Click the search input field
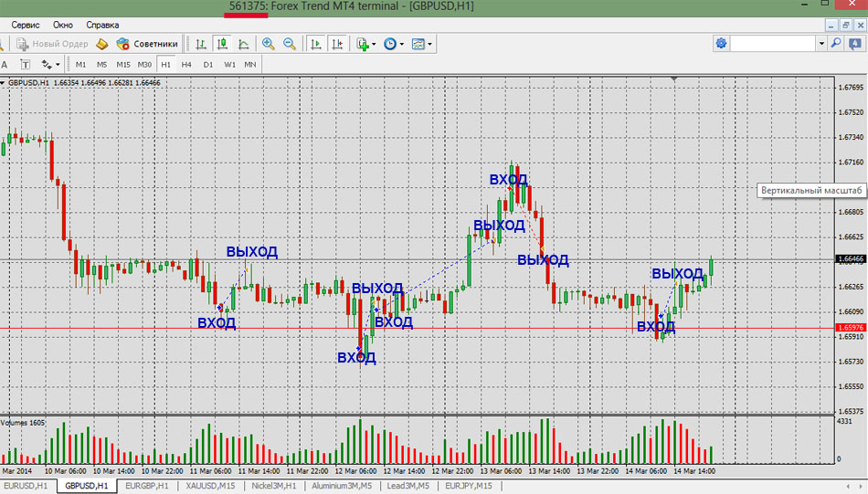 tap(771, 43)
